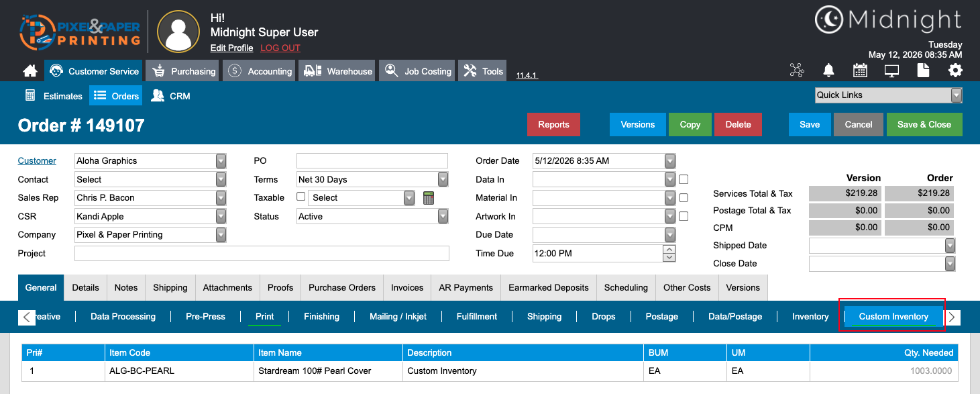Click the LOG OUT link
980x394 pixels.
280,48
